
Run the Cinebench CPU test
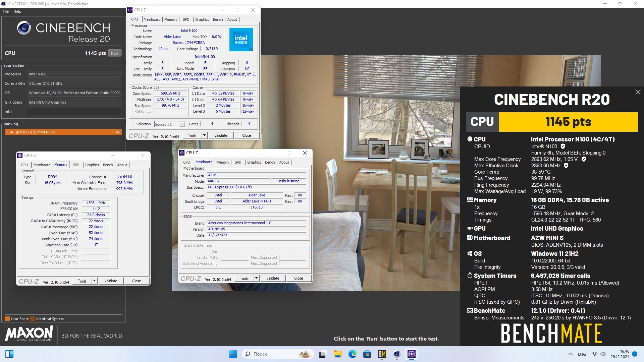tap(115, 53)
